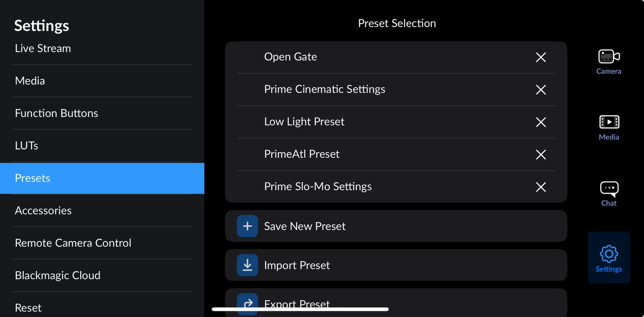Open the Media playback icon
644x317 pixels.
click(x=609, y=122)
